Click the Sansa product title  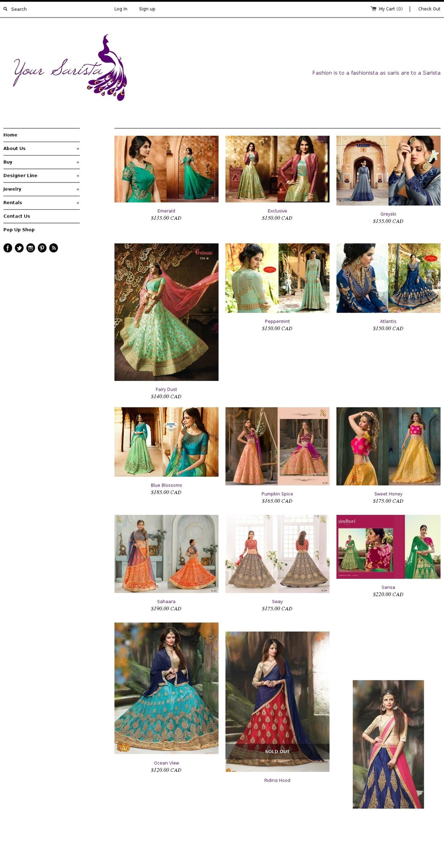(388, 587)
